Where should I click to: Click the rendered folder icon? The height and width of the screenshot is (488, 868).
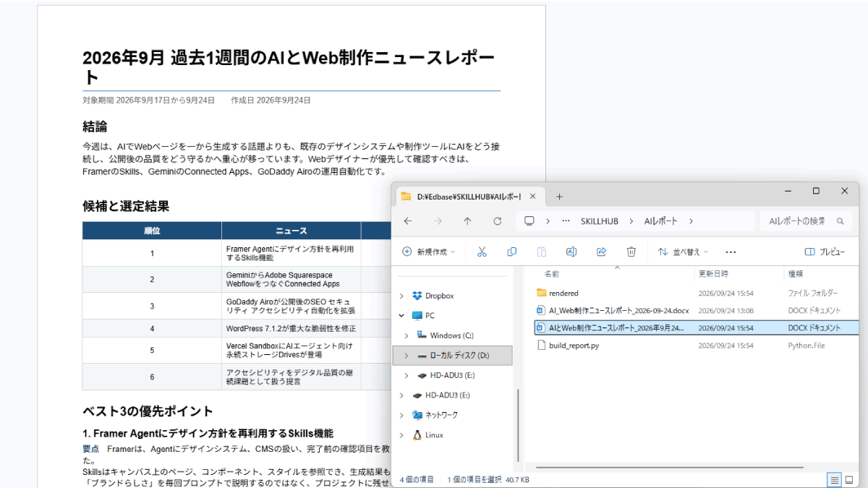coord(541,293)
